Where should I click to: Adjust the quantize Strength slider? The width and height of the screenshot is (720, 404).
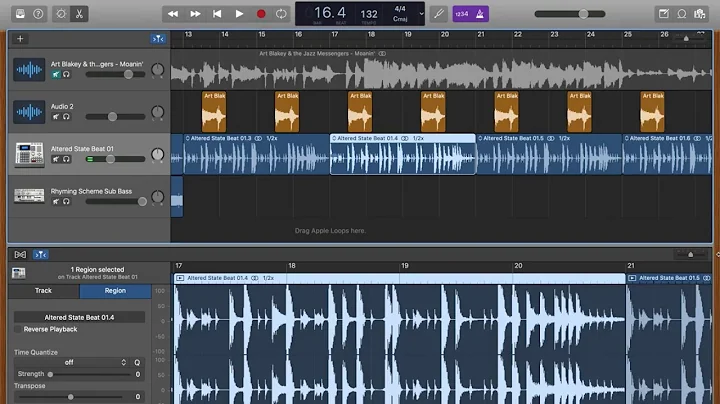coord(89,374)
